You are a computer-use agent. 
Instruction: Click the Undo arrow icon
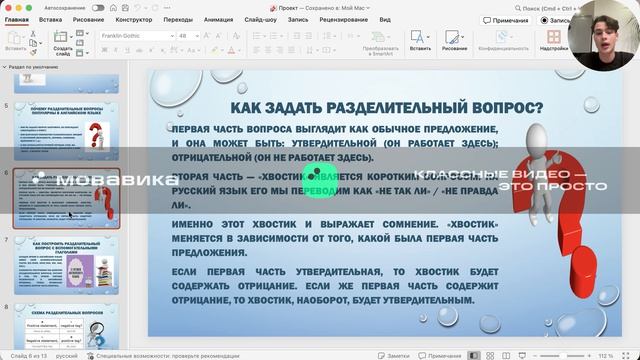(138, 8)
